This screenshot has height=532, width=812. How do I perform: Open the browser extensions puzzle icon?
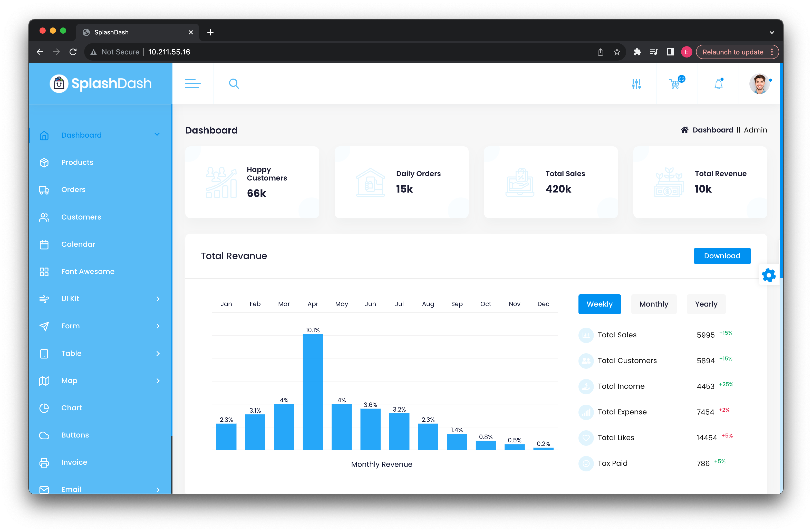tap(637, 52)
